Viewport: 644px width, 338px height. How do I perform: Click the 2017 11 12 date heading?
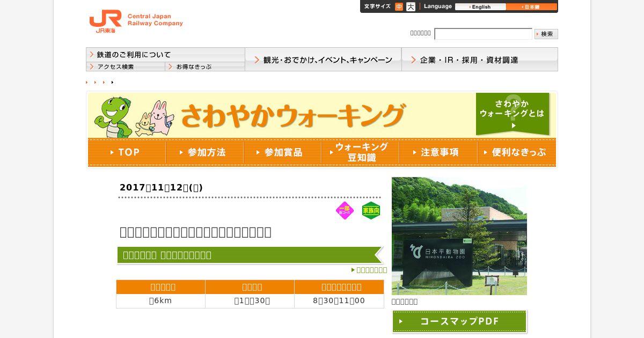point(161,187)
